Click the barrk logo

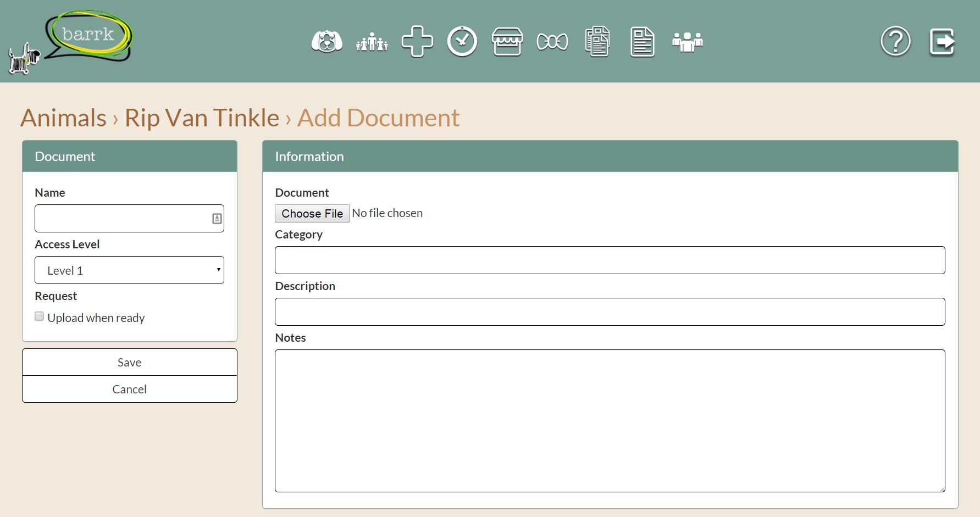click(70, 42)
